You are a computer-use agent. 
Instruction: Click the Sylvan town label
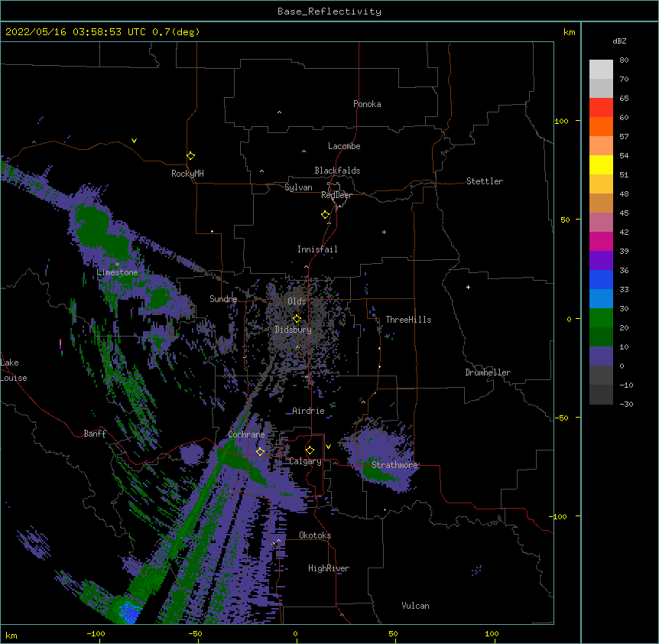298,187
